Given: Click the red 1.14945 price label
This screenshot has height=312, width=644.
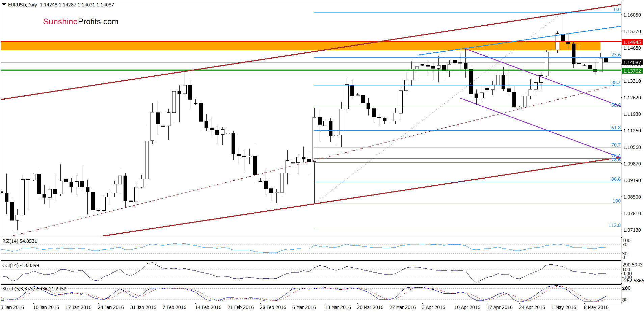Looking at the screenshot, I should [632, 42].
